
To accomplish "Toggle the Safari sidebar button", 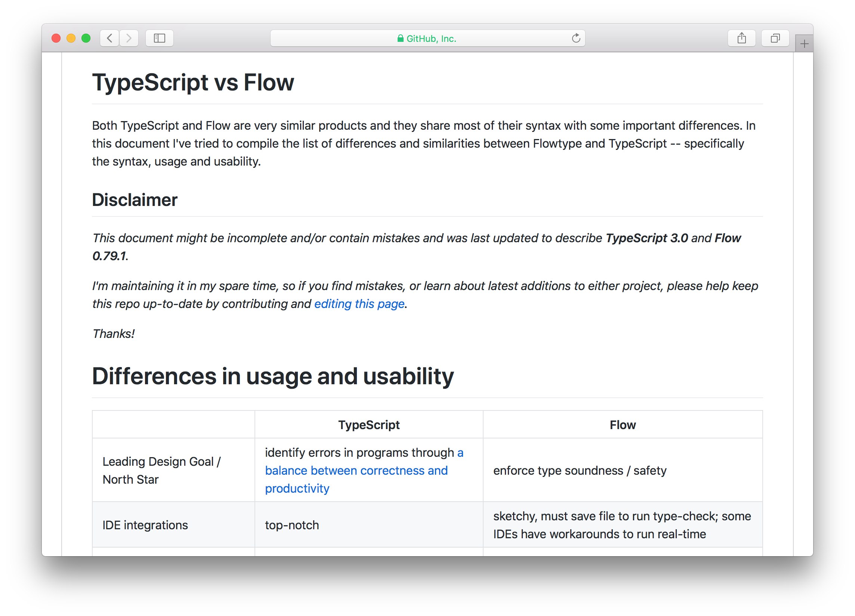I will (x=160, y=38).
